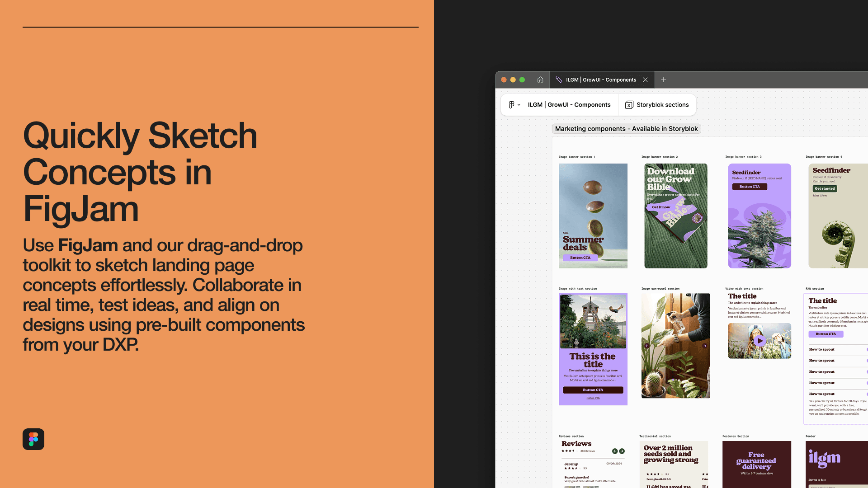Select Marketing components section label
The width and height of the screenshot is (868, 488).
coord(626,129)
